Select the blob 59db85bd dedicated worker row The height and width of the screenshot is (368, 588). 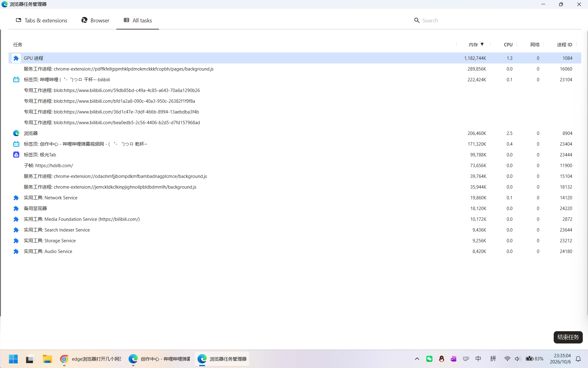coord(295,90)
